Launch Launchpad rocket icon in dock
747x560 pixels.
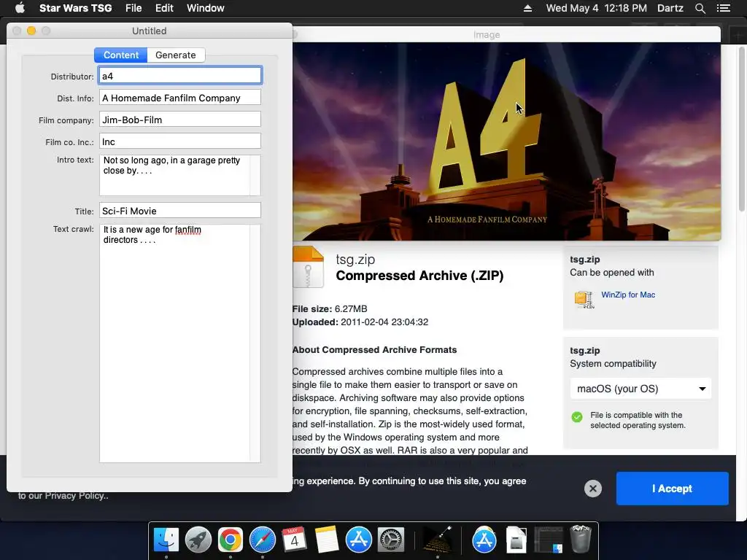198,540
